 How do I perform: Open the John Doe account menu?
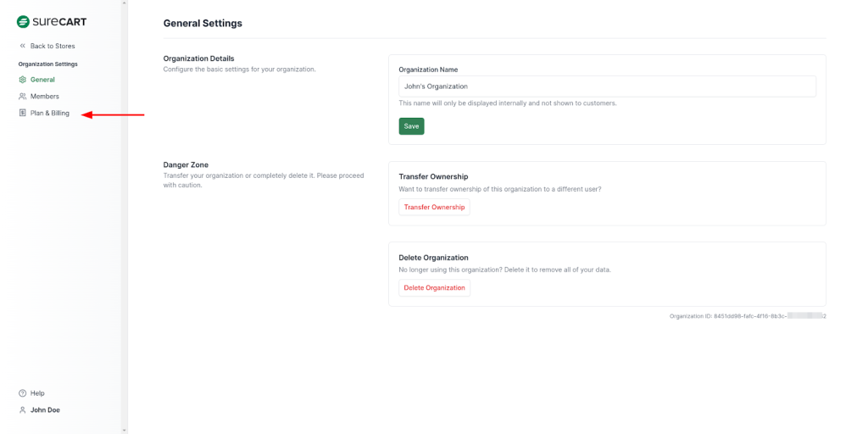click(x=45, y=410)
